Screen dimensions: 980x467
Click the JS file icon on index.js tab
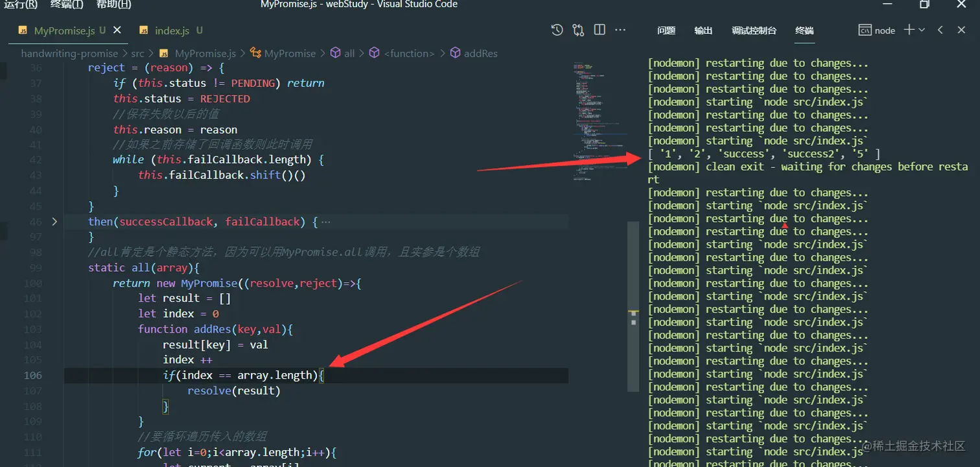click(x=143, y=30)
